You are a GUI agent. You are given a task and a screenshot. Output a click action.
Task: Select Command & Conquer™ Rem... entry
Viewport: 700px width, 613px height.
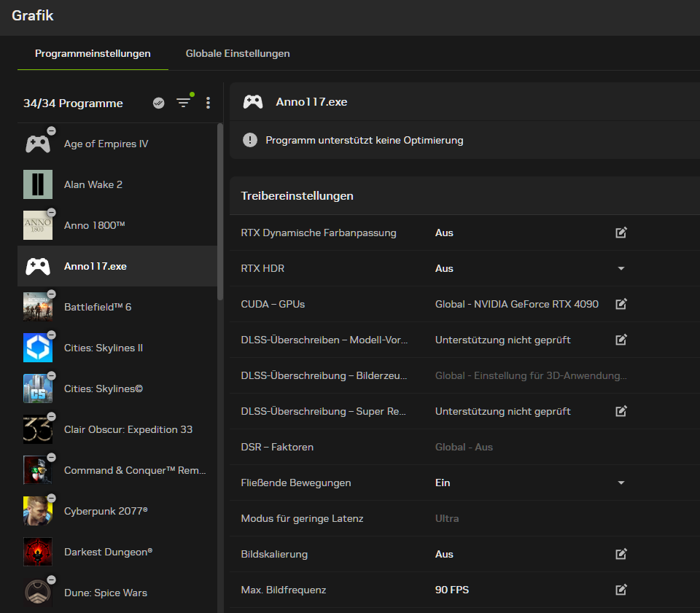click(x=117, y=470)
